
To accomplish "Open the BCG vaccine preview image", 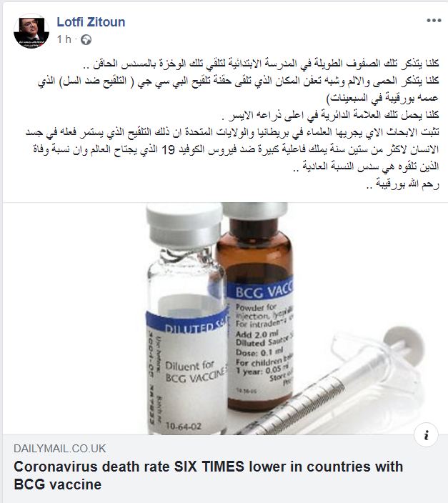I will point(225,319).
